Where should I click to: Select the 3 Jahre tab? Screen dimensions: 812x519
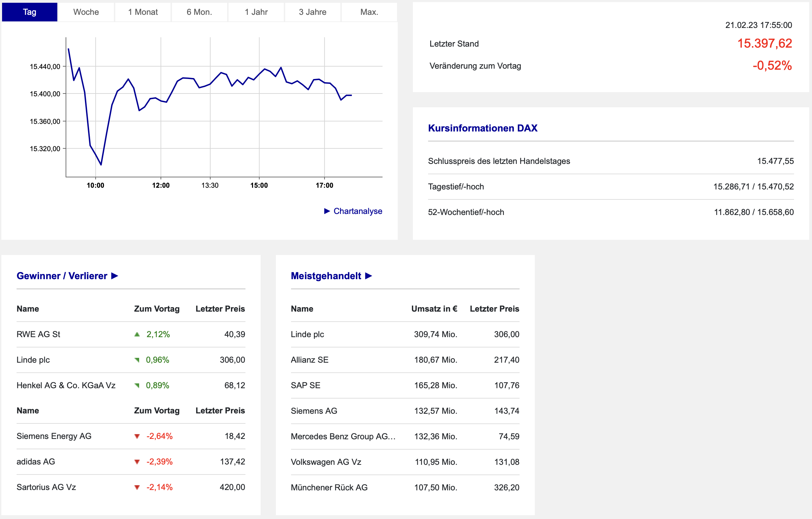click(312, 12)
